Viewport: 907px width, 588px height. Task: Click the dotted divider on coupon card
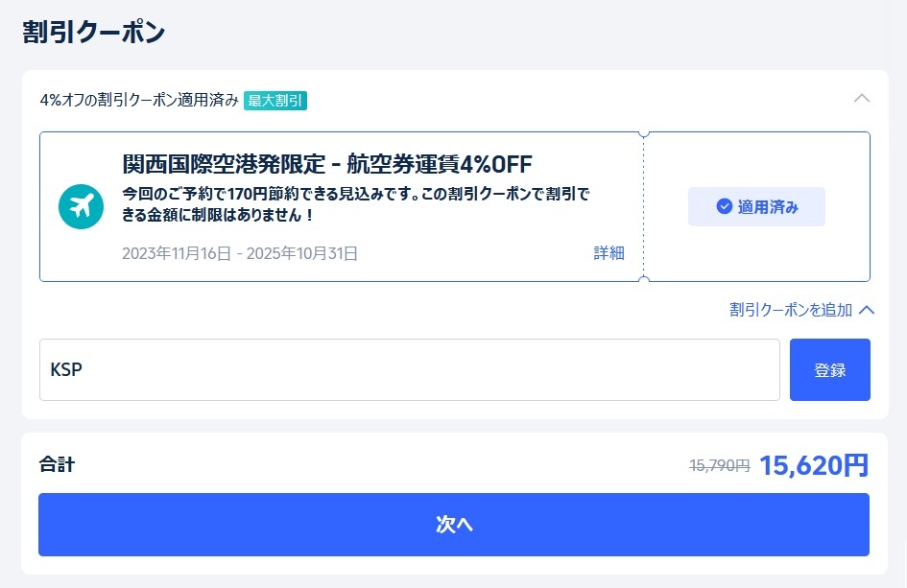click(644, 206)
